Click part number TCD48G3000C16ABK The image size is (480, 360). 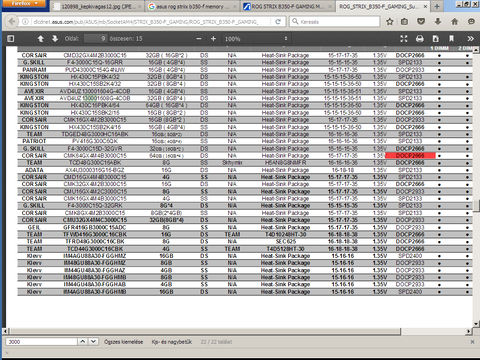tap(95, 163)
